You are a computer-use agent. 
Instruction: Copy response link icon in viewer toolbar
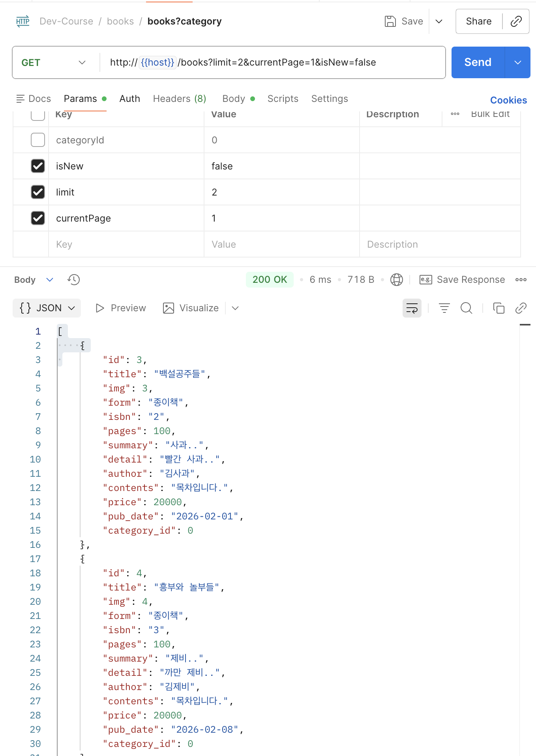521,308
